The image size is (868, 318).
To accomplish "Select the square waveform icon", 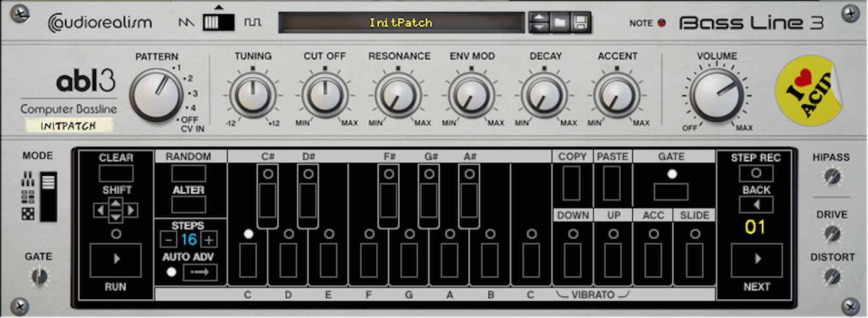I will [x=253, y=23].
